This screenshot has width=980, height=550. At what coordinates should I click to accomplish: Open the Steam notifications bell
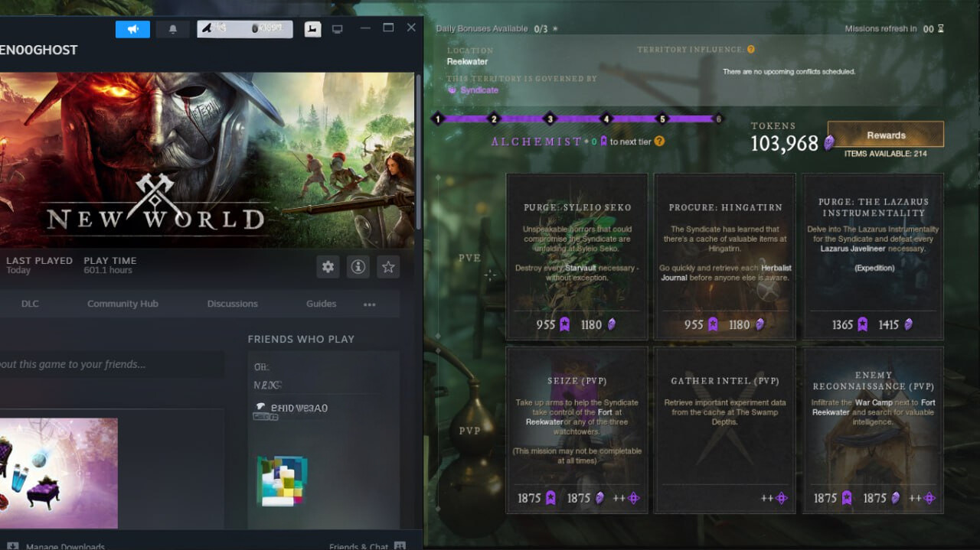point(172,29)
